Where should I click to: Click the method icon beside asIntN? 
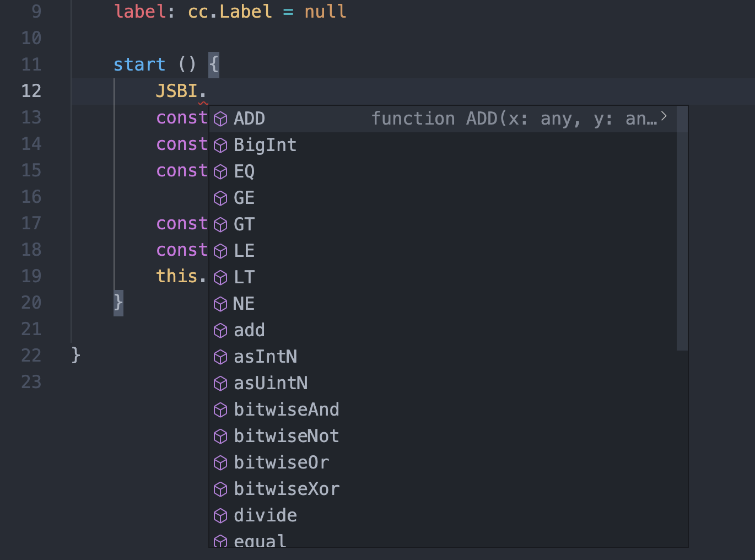pyautogui.click(x=220, y=357)
